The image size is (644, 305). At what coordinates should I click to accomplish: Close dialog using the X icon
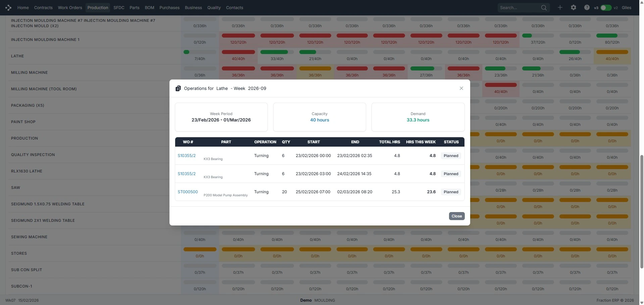click(x=461, y=88)
